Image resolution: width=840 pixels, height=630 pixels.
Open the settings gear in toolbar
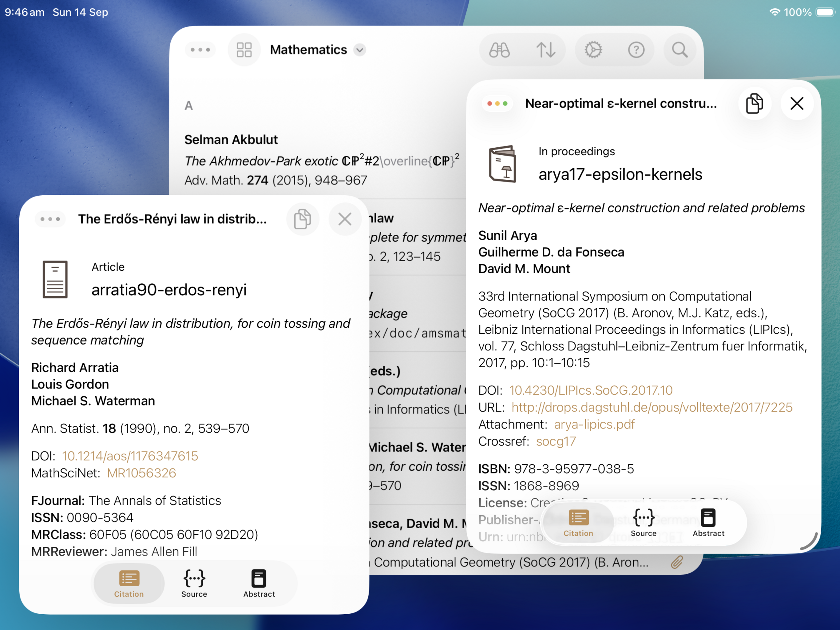coord(593,50)
